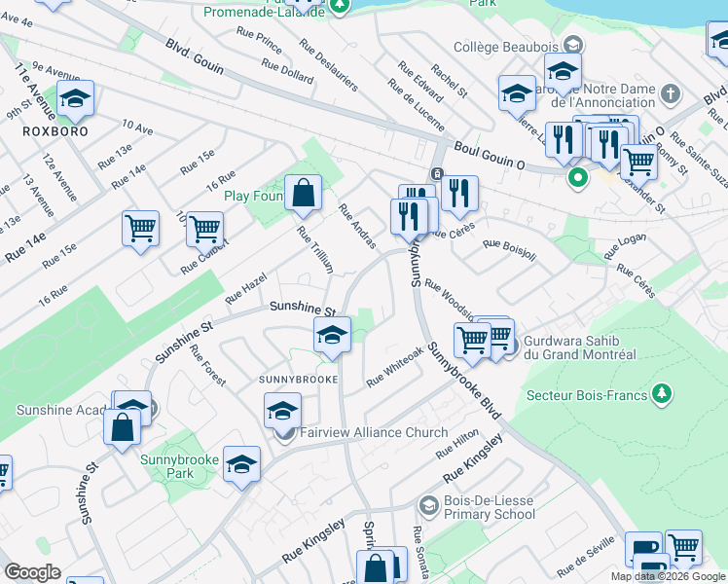Click the school marker in Roxboro
This screenshot has height=584, width=728.
pos(75,99)
